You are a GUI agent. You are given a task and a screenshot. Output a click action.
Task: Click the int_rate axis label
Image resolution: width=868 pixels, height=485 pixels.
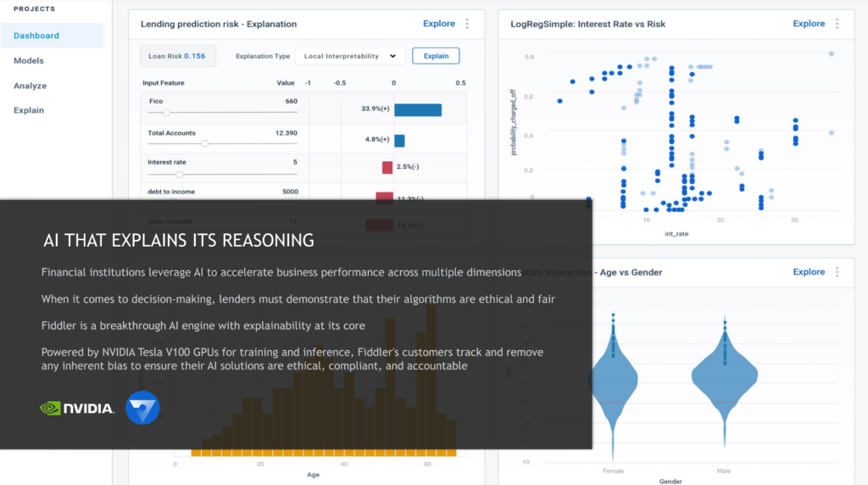point(676,234)
